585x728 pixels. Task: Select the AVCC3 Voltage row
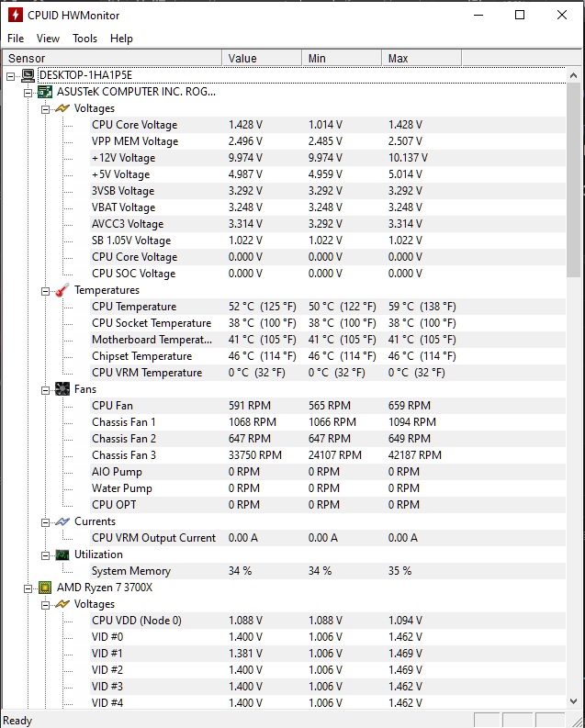(327, 224)
